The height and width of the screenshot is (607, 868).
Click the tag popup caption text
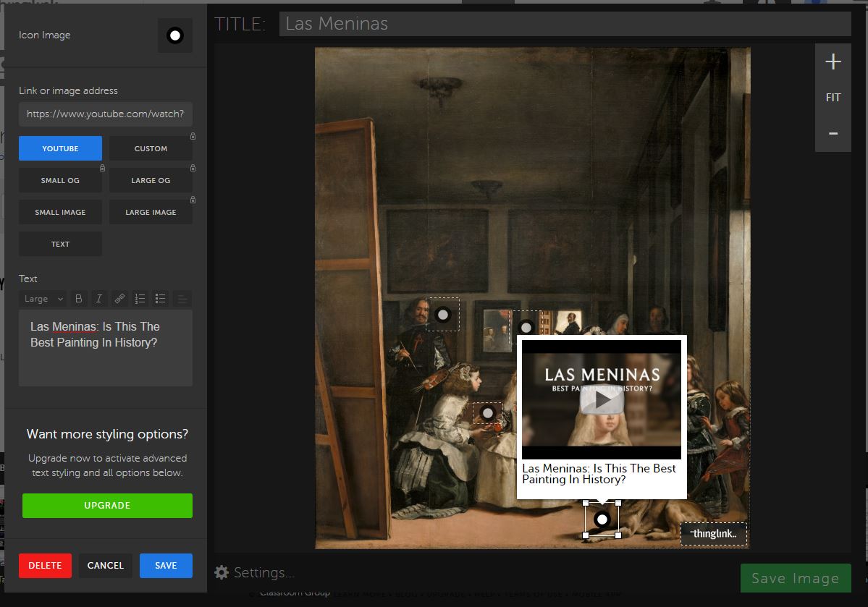(x=599, y=474)
